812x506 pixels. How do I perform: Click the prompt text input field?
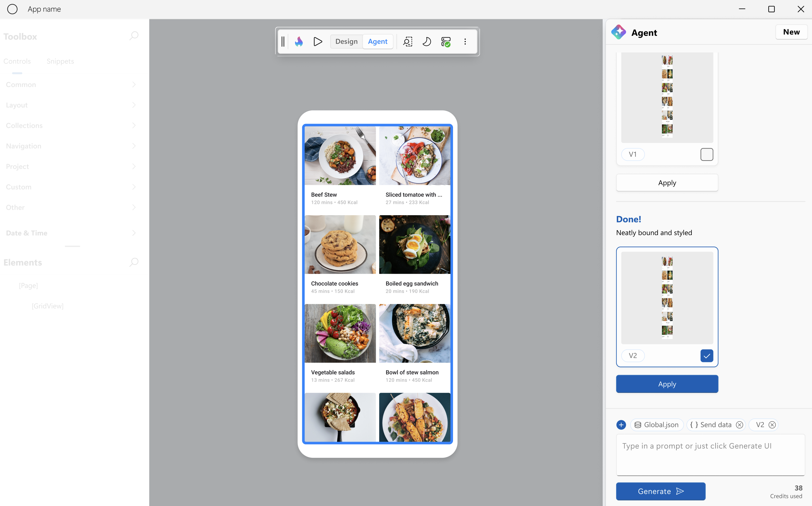[710, 455]
